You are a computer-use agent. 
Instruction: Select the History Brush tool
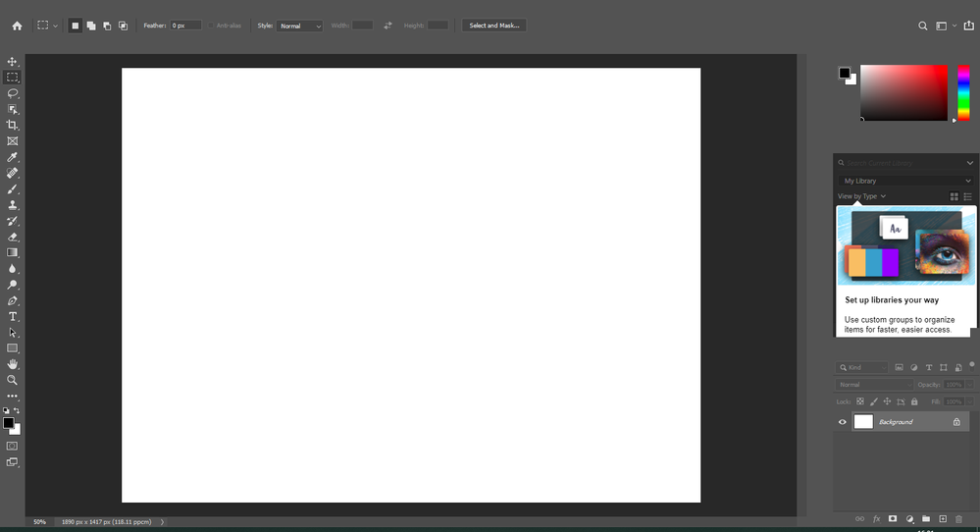click(x=12, y=221)
